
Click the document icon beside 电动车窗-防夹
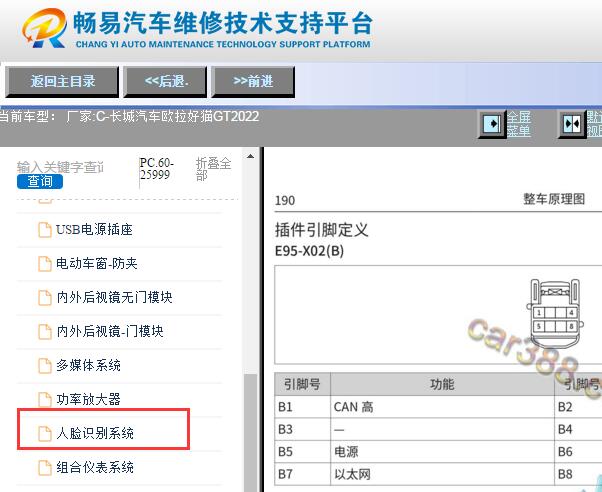point(45,264)
